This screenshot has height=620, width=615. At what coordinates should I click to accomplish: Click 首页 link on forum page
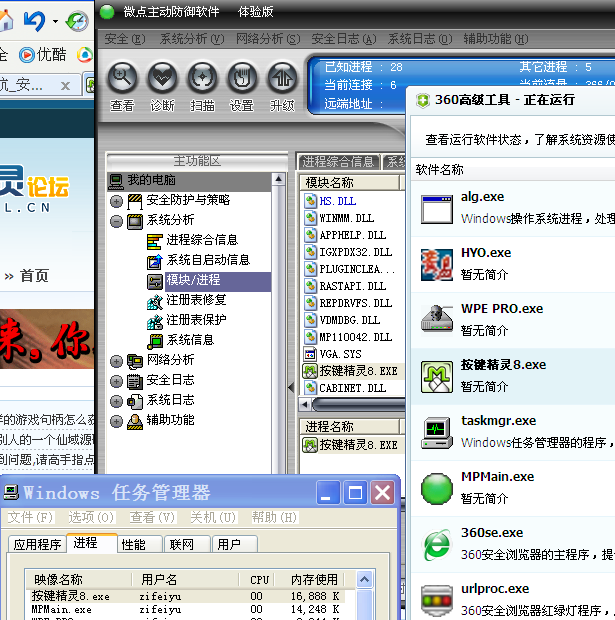pos(34,276)
